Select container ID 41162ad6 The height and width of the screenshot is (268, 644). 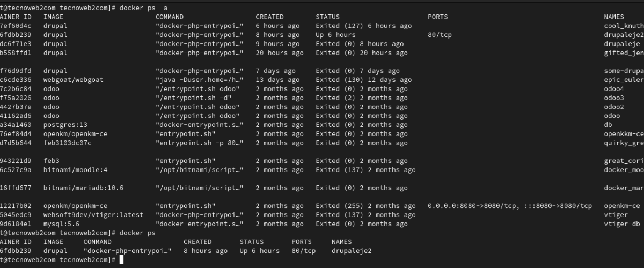[x=16, y=116]
